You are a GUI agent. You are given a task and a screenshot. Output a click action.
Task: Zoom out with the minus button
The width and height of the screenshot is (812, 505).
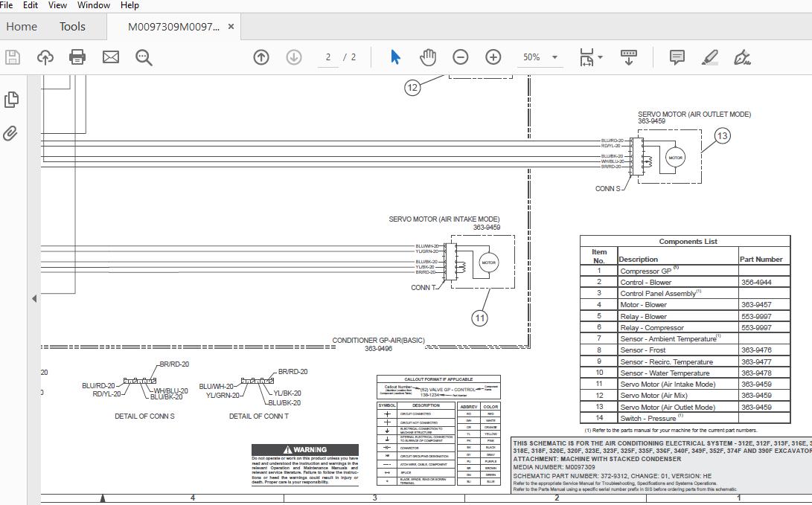click(x=461, y=57)
